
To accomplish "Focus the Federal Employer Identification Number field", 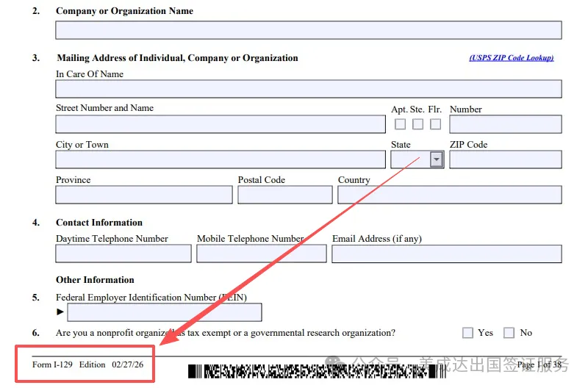I will click(x=164, y=312).
